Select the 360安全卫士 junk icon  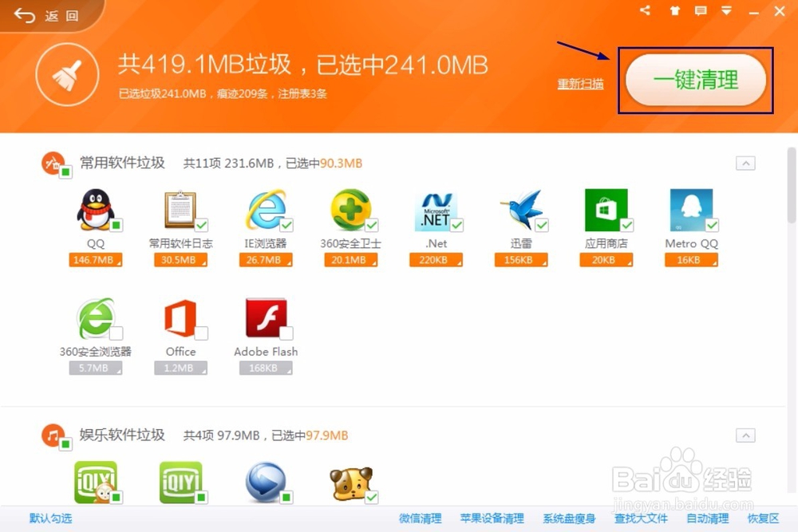pos(351,210)
